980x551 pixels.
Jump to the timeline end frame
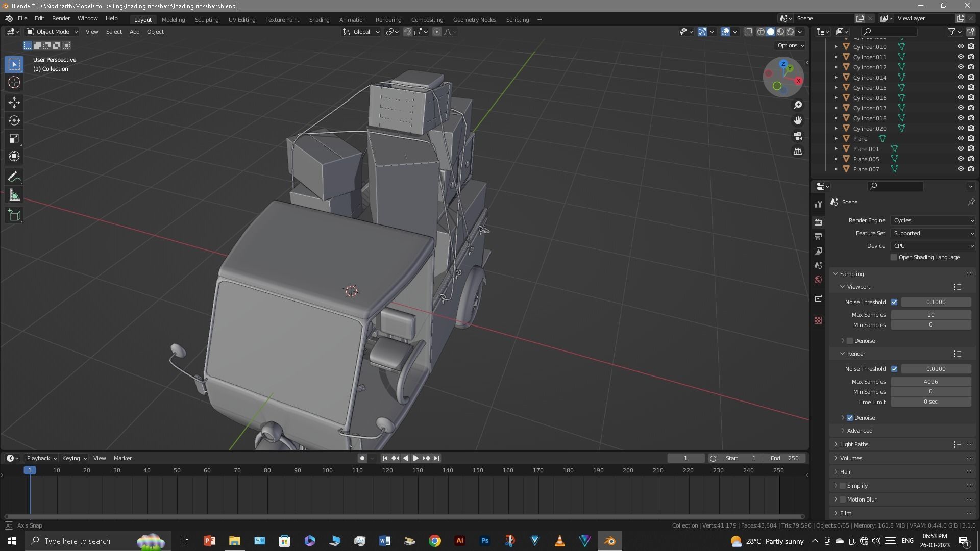pyautogui.click(x=436, y=458)
